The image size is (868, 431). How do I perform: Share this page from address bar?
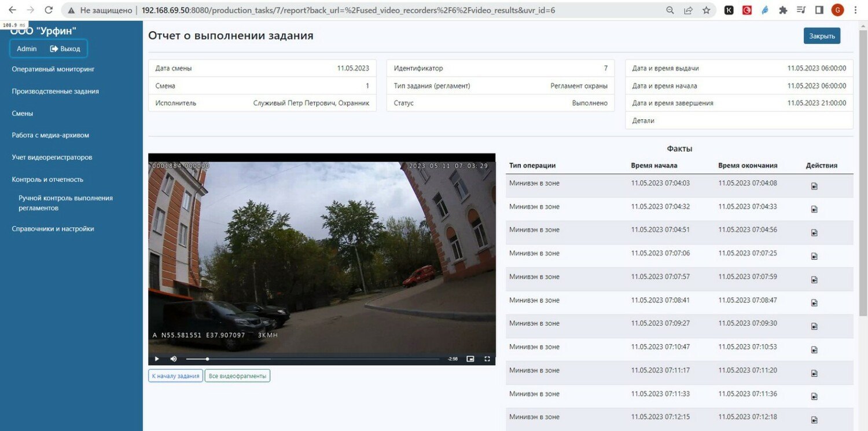688,10
